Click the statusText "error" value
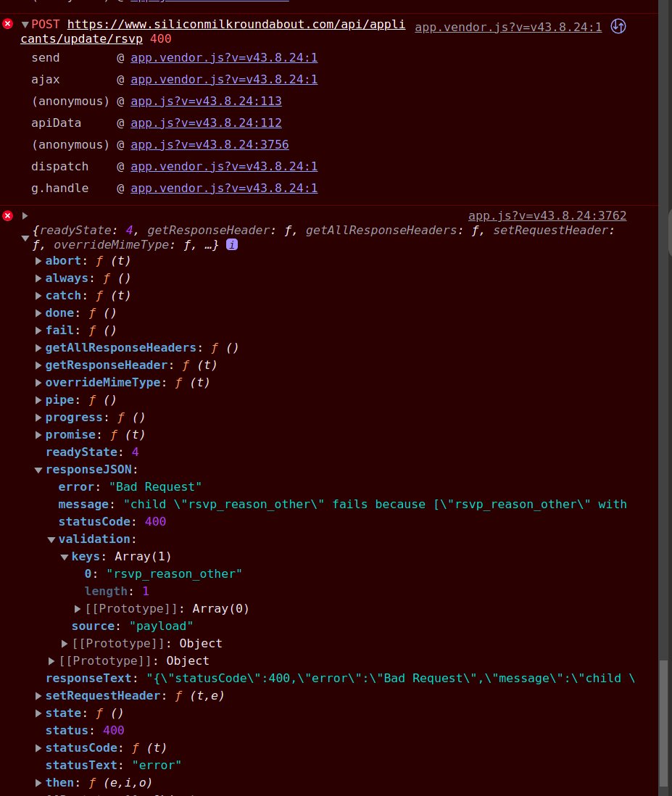Screen dimensions: 672x796 tap(157, 766)
